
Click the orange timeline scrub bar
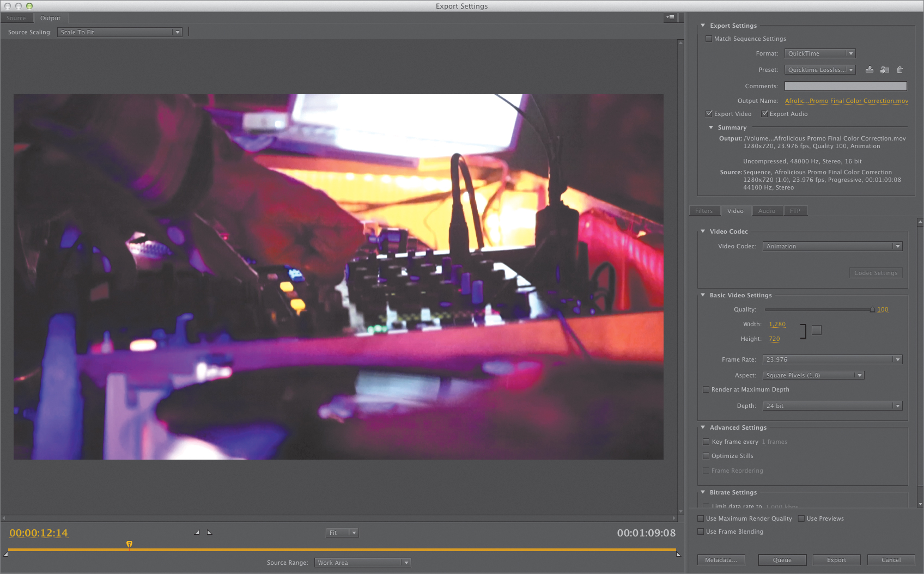point(342,550)
